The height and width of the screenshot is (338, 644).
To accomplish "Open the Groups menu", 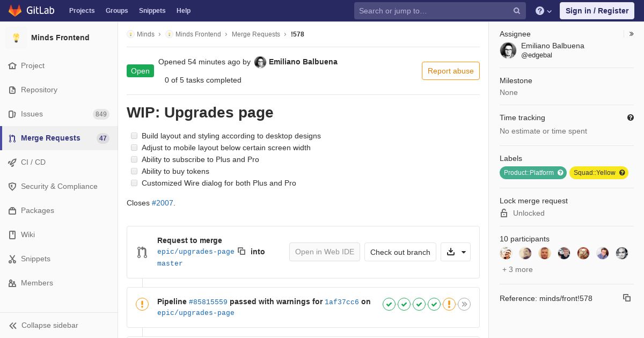I will click(116, 11).
